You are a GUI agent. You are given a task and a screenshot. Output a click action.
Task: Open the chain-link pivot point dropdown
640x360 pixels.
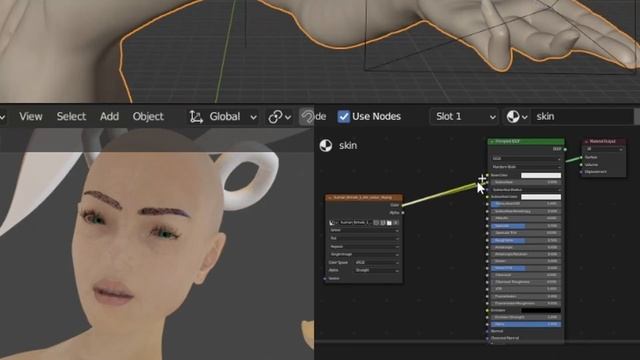[280, 117]
